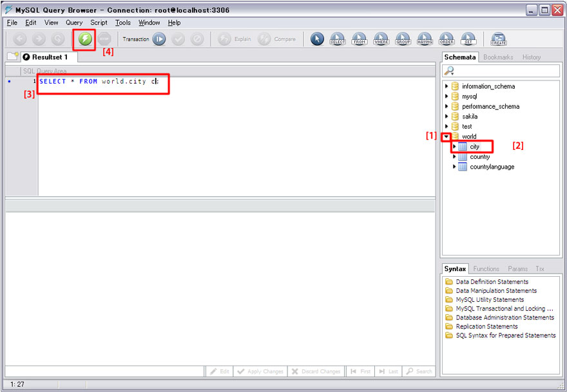Expand the country table columns
This screenshot has width=567, height=392.
pyautogui.click(x=454, y=156)
